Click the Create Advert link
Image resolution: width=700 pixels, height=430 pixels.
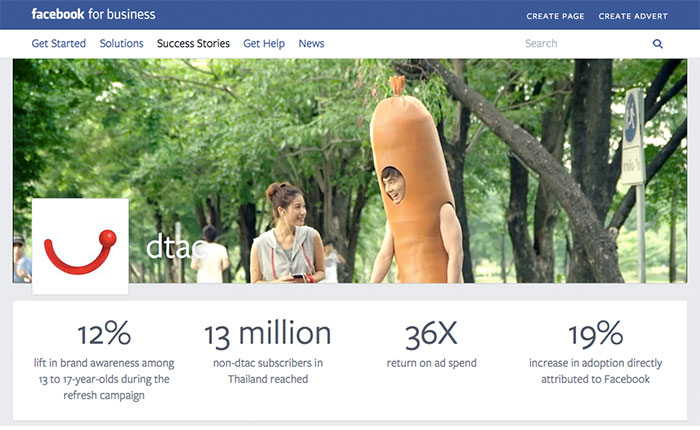point(633,16)
